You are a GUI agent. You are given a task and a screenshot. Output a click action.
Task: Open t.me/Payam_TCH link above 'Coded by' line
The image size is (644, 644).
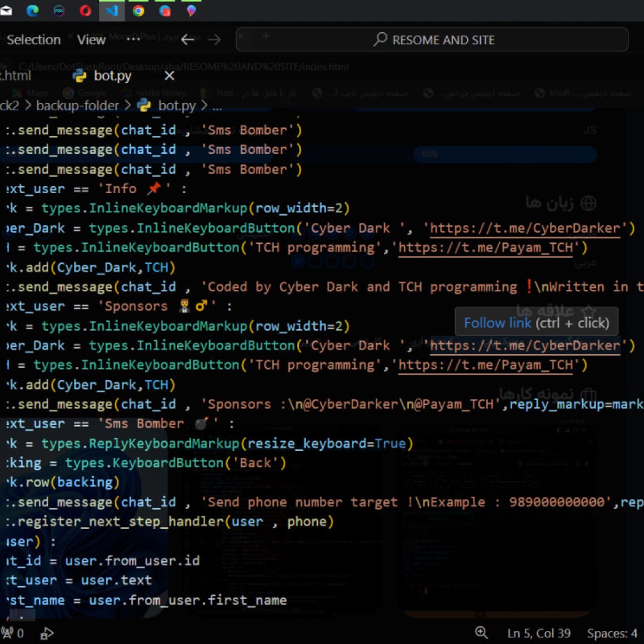tap(485, 247)
